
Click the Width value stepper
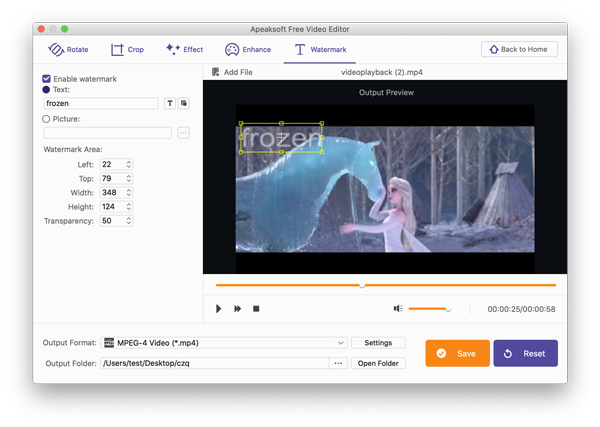[x=129, y=192]
